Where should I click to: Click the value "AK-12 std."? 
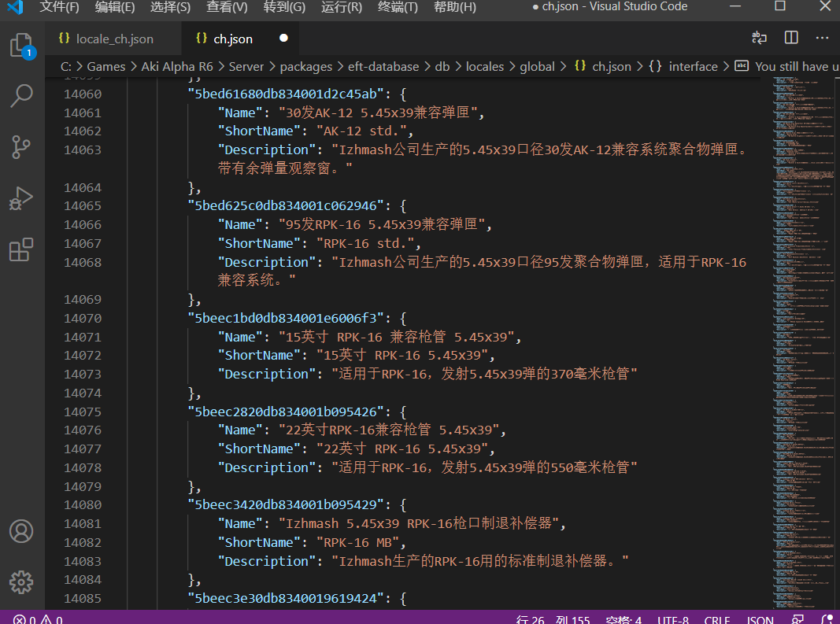pyautogui.click(x=361, y=131)
